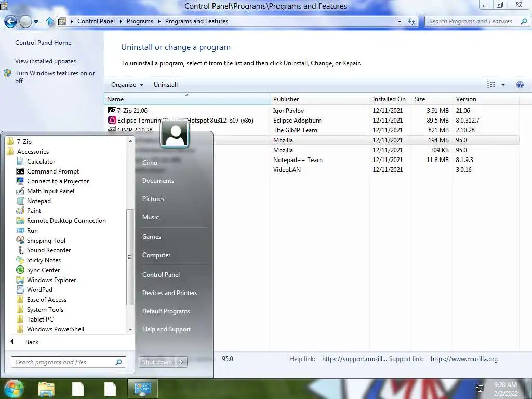
Task: Expand the 7-Zip folder in Start menu
Action: point(24,141)
